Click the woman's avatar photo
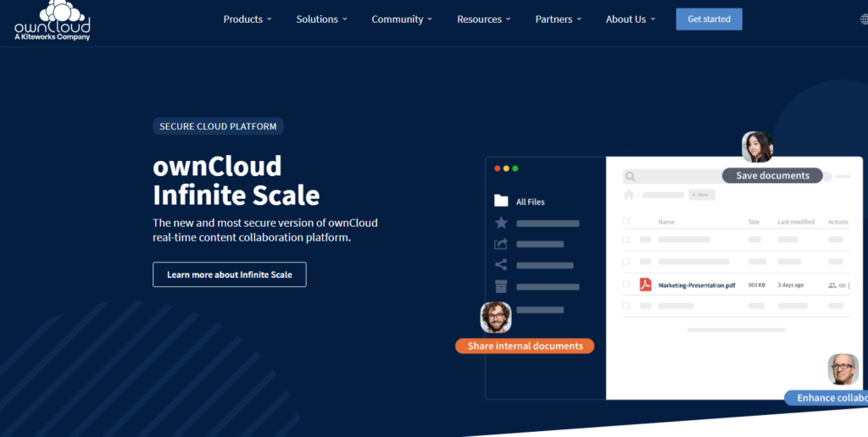Screen dimensions: 868x437 tap(757, 147)
